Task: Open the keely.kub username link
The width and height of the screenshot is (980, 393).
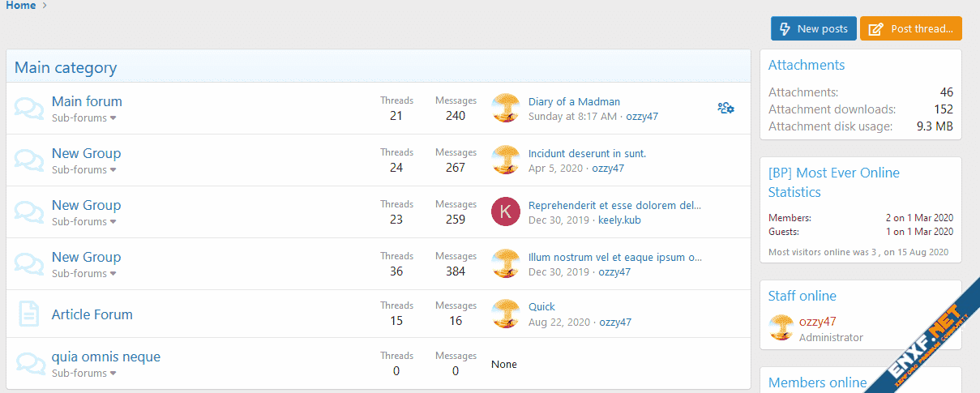Action: pos(619,220)
